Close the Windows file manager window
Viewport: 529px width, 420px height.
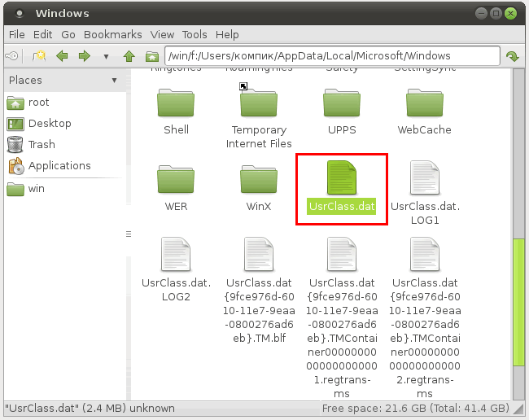pyautogui.click(x=511, y=14)
